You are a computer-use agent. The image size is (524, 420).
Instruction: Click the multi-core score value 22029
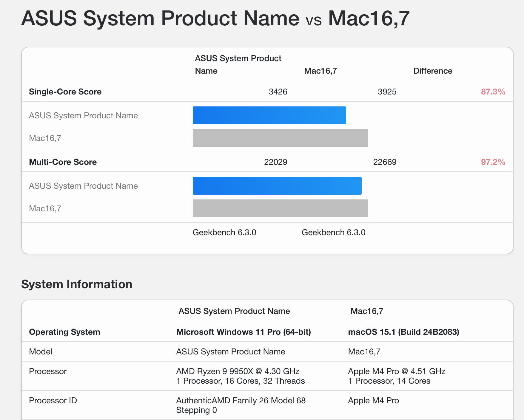(x=276, y=162)
